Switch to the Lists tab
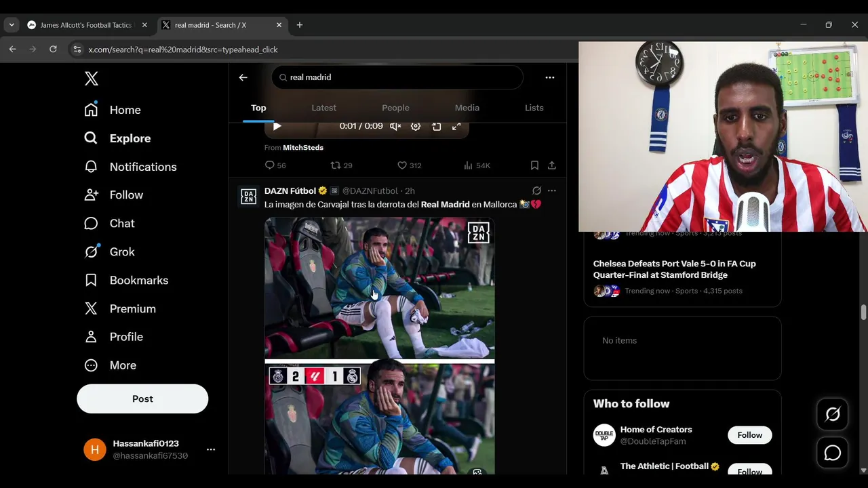 534,108
